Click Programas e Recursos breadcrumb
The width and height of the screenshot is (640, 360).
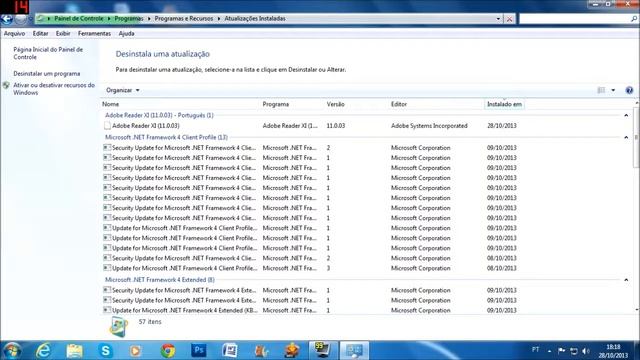pyautogui.click(x=184, y=19)
